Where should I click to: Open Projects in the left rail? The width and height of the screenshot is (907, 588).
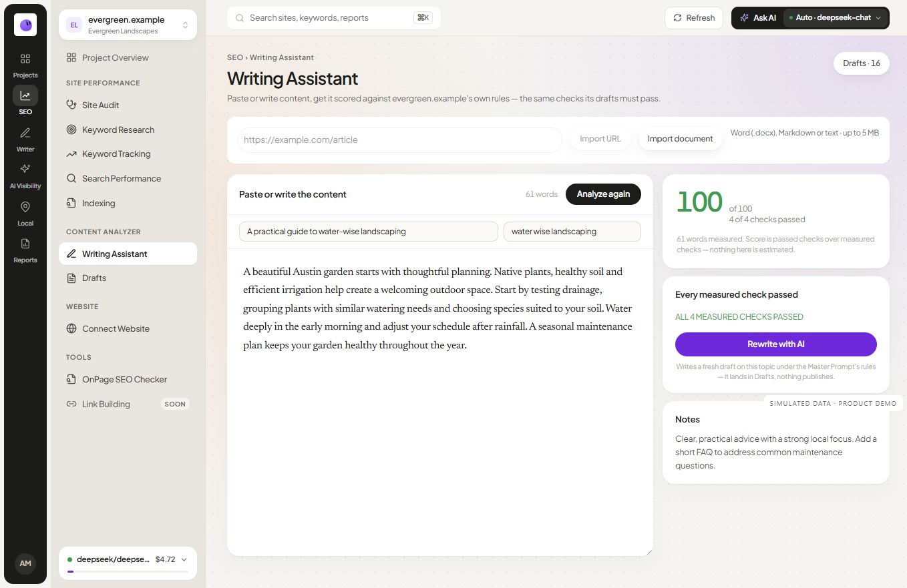tap(25, 65)
